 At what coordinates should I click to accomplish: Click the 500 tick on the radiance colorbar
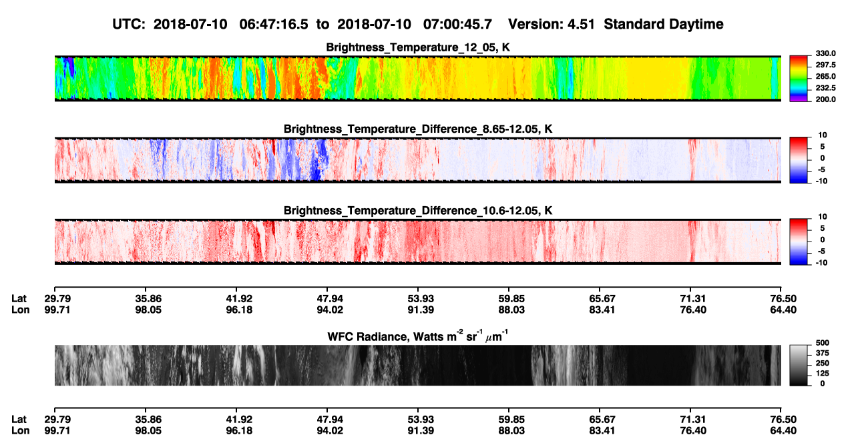click(x=823, y=343)
